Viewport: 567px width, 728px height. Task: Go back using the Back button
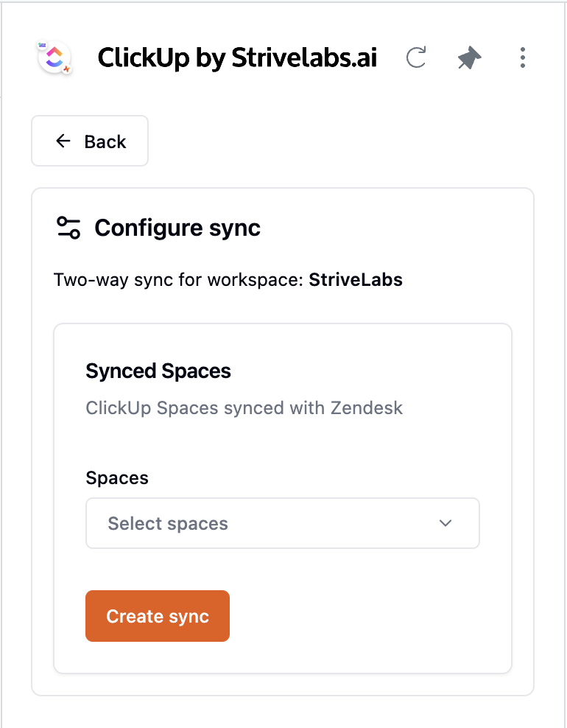(x=90, y=141)
